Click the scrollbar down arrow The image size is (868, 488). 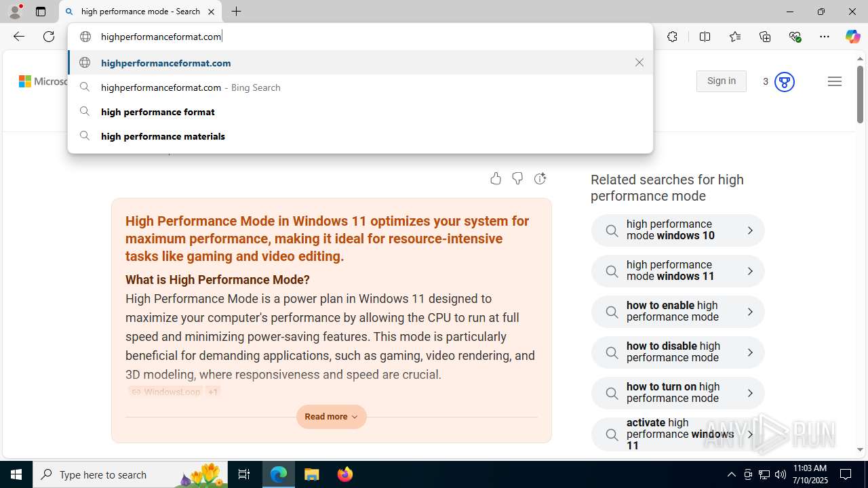tap(860, 449)
